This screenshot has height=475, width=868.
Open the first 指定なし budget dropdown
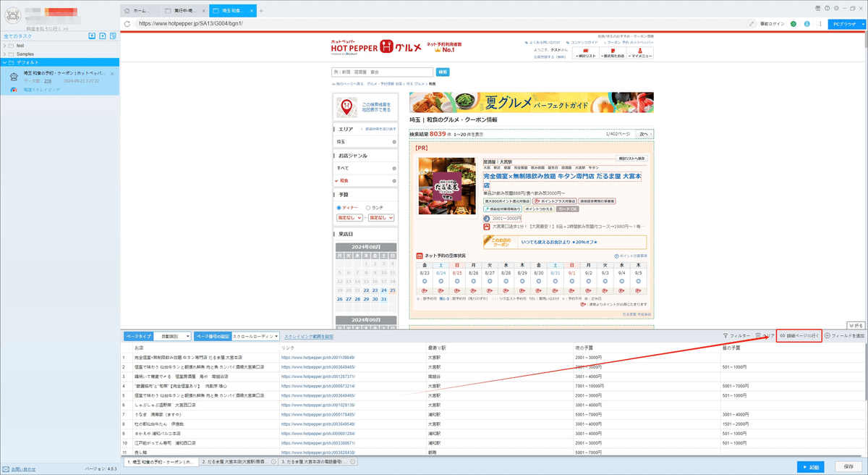350,217
